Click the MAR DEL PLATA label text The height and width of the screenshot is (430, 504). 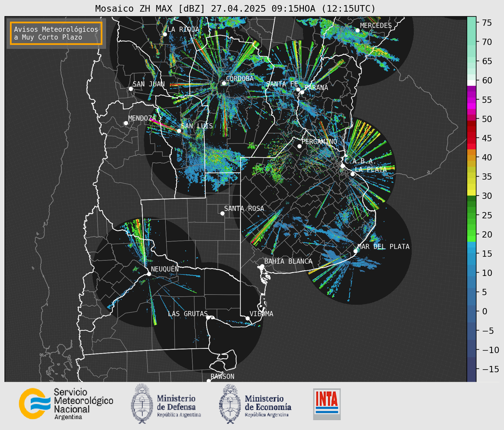(x=384, y=246)
